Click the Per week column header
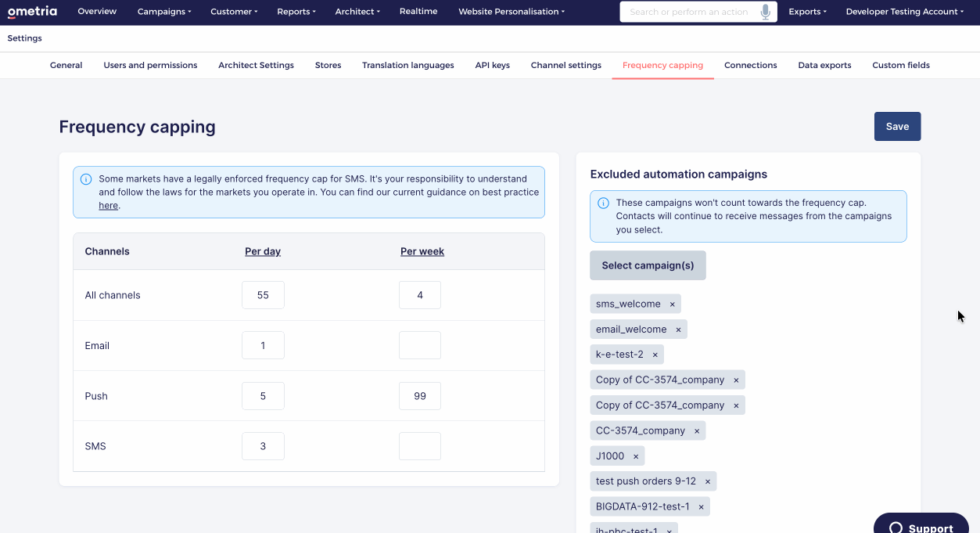 tap(422, 252)
